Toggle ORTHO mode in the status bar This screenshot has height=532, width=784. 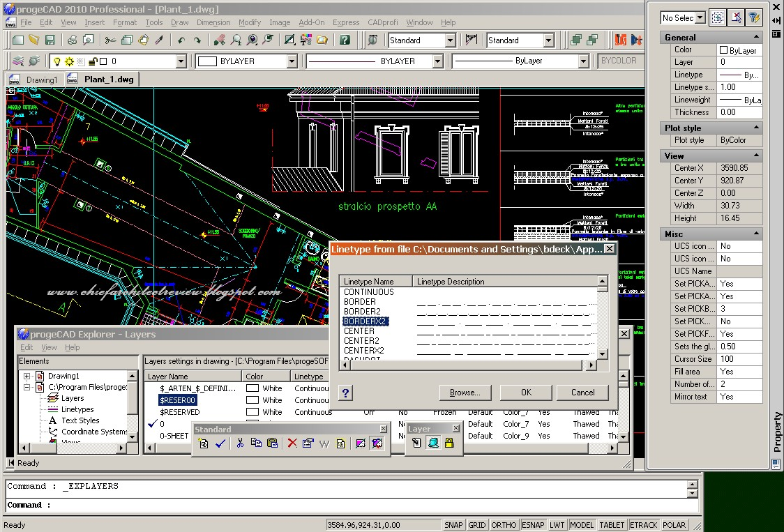[504, 524]
